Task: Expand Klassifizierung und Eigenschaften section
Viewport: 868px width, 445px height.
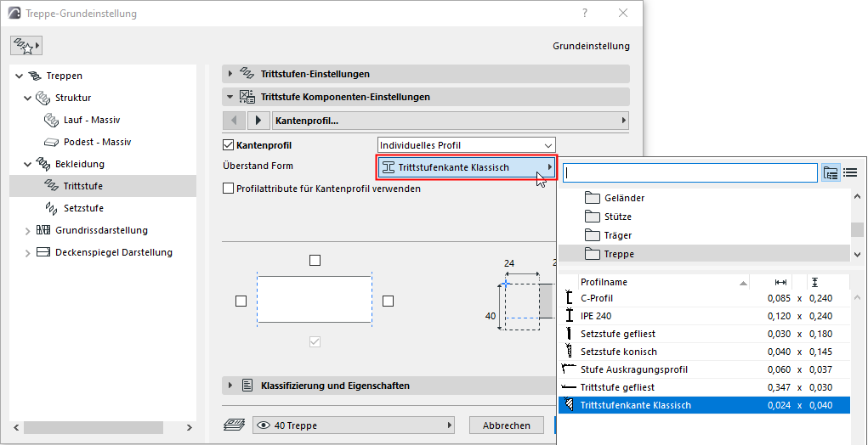Action: click(230, 386)
